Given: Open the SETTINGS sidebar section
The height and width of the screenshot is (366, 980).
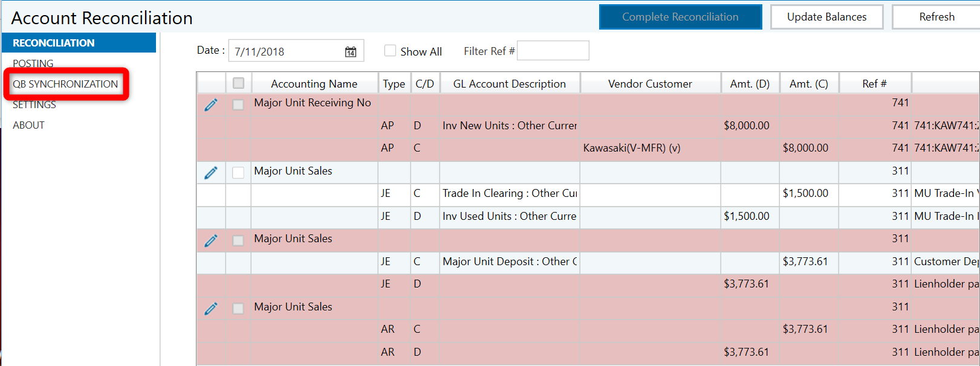Looking at the screenshot, I should tap(34, 104).
